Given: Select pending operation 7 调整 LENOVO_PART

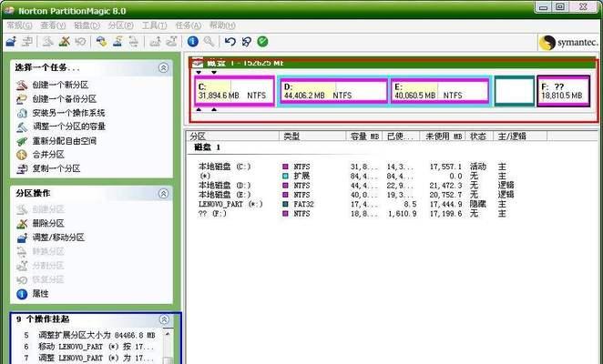Looking at the screenshot, I should (90, 358).
